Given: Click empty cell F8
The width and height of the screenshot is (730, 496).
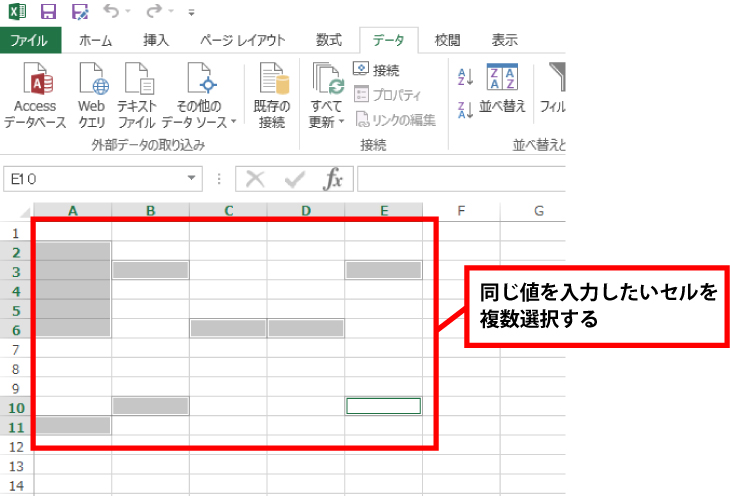Looking at the screenshot, I should pyautogui.click(x=461, y=367).
